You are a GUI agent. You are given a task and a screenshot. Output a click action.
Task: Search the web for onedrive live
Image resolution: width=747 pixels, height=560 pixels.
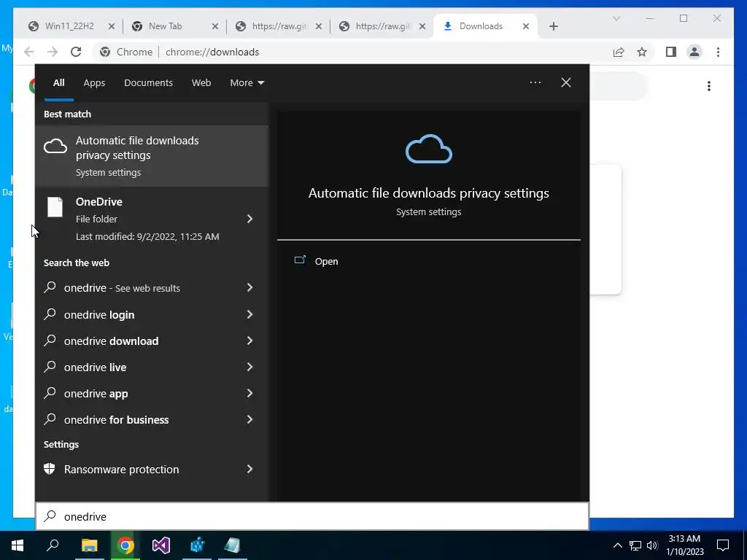tap(95, 367)
